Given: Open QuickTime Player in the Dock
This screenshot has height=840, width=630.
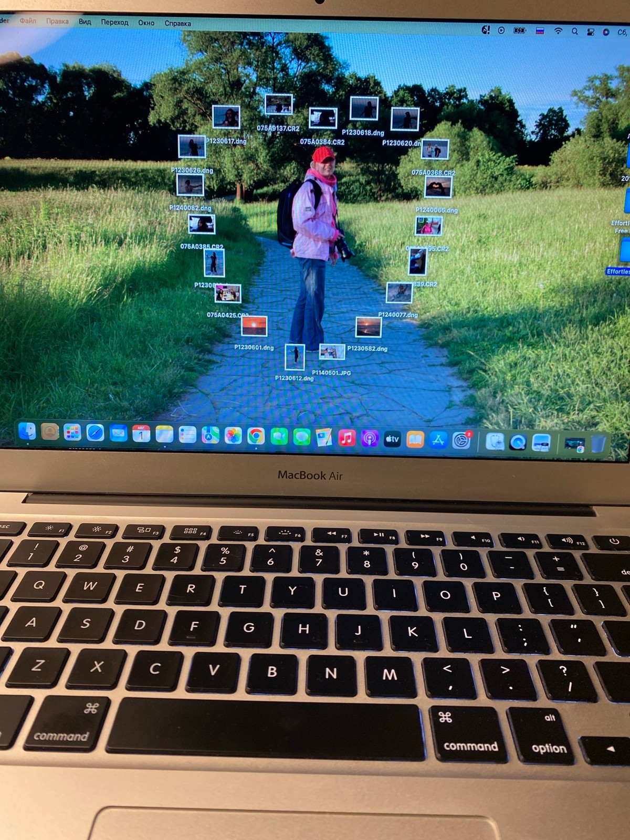Looking at the screenshot, I should click(x=518, y=443).
